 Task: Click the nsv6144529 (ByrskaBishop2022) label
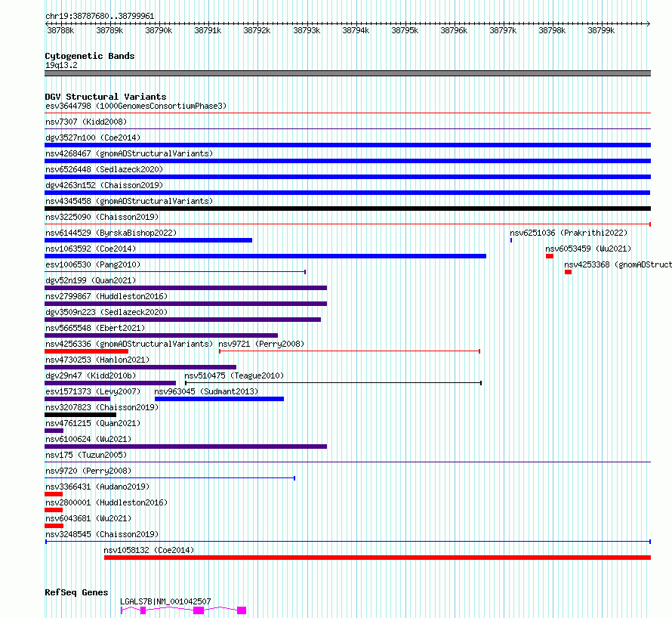pyautogui.click(x=111, y=233)
